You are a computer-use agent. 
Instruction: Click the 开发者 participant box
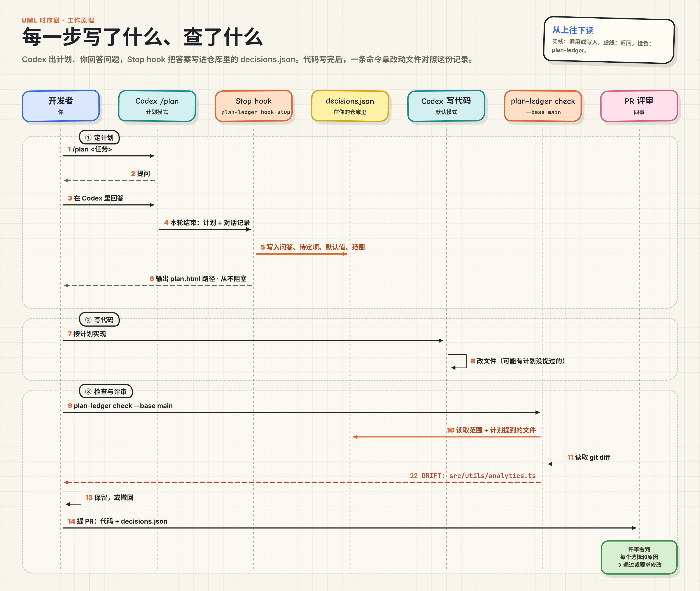(61, 106)
